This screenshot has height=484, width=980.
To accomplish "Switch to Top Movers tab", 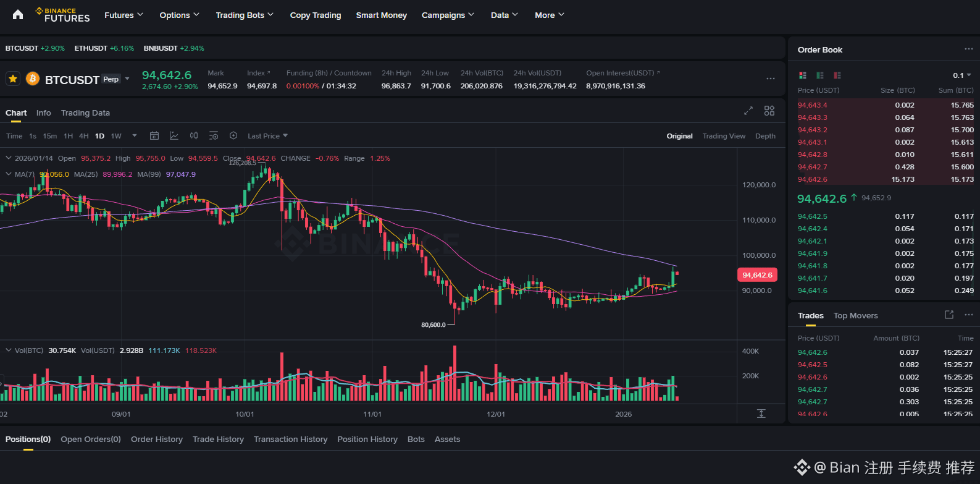I will click(856, 315).
